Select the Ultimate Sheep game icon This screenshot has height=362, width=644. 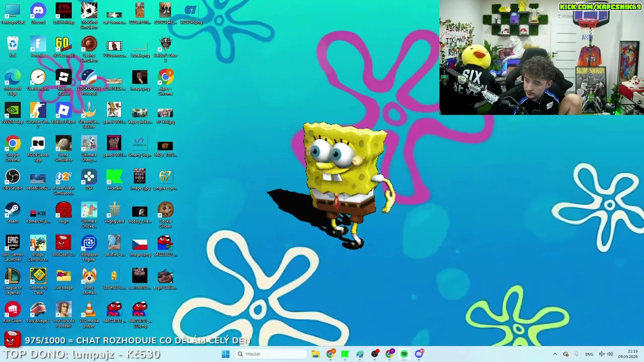89,148
